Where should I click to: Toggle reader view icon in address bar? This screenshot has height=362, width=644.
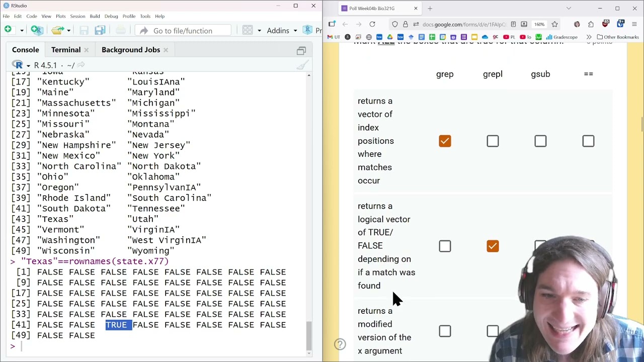tap(513, 24)
